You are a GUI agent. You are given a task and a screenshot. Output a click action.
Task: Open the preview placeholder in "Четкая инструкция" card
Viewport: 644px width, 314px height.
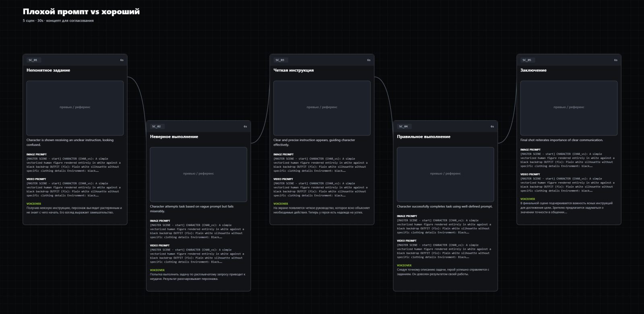coord(322,108)
